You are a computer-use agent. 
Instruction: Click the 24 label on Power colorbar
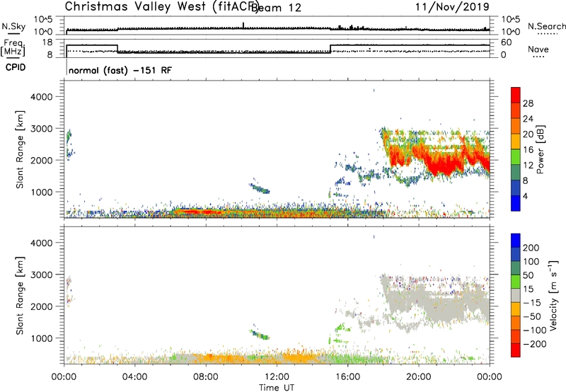coord(528,119)
